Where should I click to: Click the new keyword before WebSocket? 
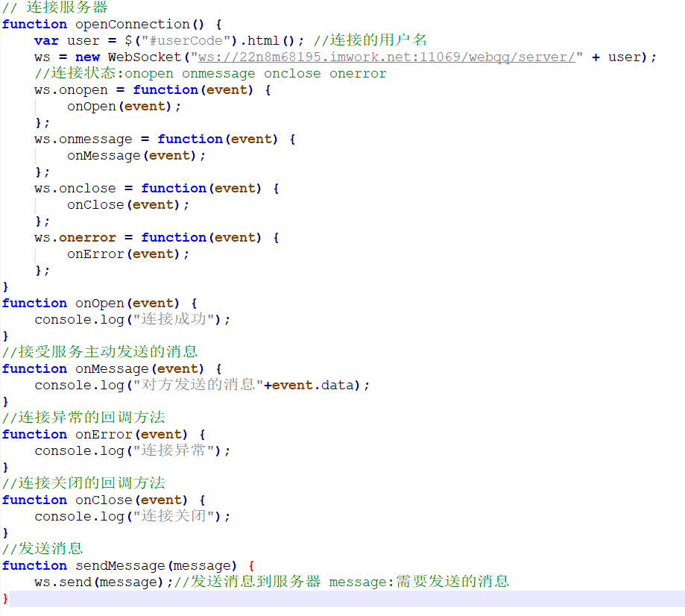pyautogui.click(x=87, y=57)
